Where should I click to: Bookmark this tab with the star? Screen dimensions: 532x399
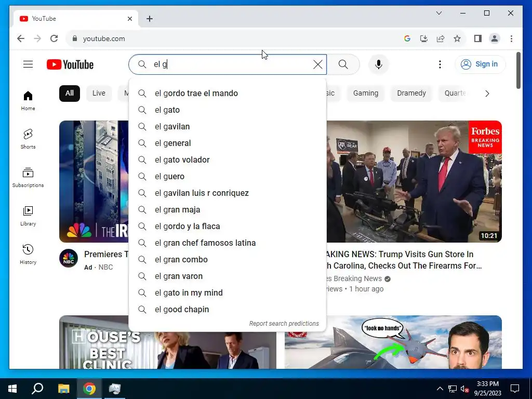[x=457, y=38]
